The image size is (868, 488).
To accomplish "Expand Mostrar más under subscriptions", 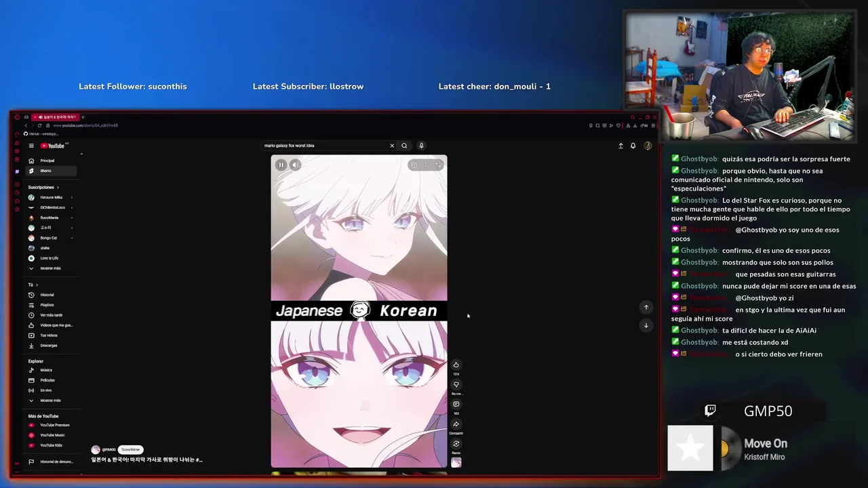I will click(52, 268).
